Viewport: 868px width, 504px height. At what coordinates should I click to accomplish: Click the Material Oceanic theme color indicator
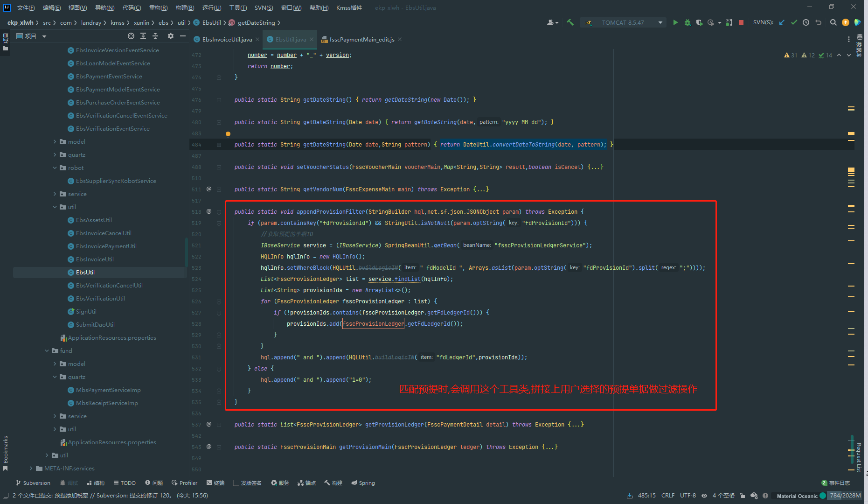tap(823, 496)
